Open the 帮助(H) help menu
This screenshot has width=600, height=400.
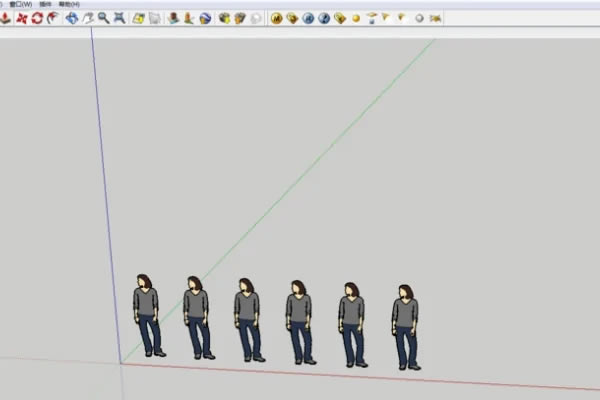pyautogui.click(x=69, y=4)
